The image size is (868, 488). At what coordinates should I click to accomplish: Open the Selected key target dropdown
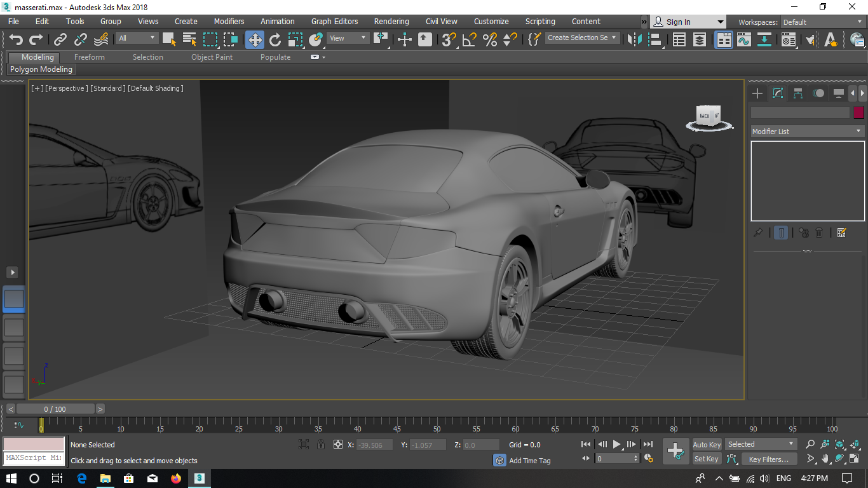click(761, 444)
